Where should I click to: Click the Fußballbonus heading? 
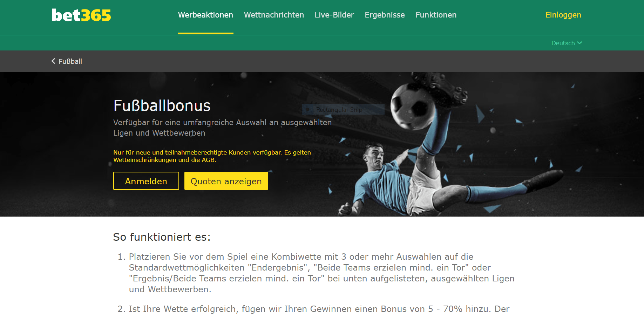pos(162,105)
